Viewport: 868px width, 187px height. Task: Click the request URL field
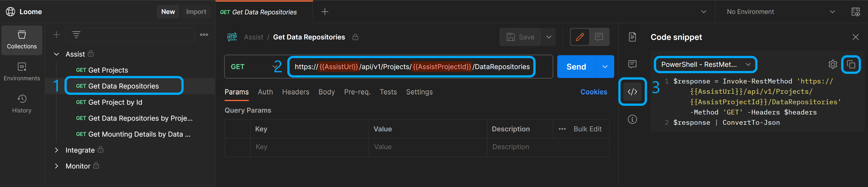pyautogui.click(x=412, y=67)
